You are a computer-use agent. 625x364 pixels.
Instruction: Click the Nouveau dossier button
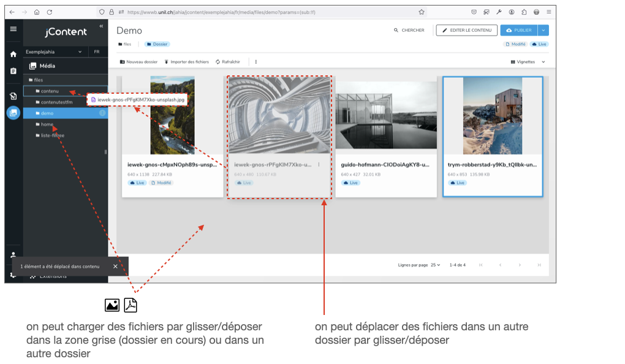coord(138,62)
